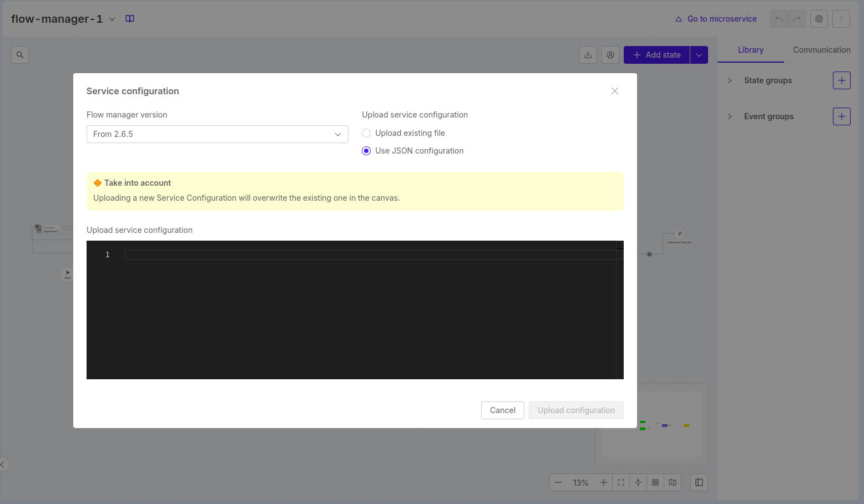
Task: Click the vertical align icon
Action: pyautogui.click(x=638, y=482)
